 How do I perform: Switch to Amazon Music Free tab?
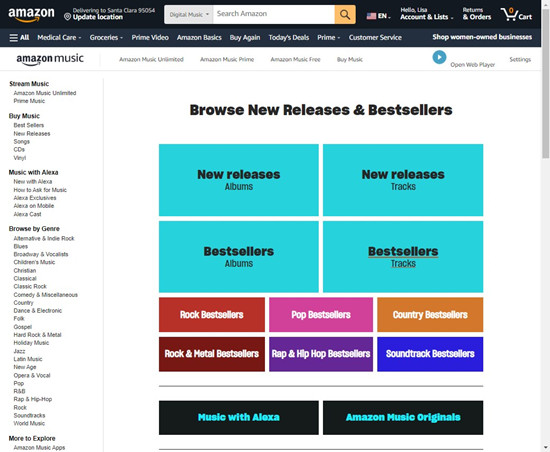tap(295, 59)
